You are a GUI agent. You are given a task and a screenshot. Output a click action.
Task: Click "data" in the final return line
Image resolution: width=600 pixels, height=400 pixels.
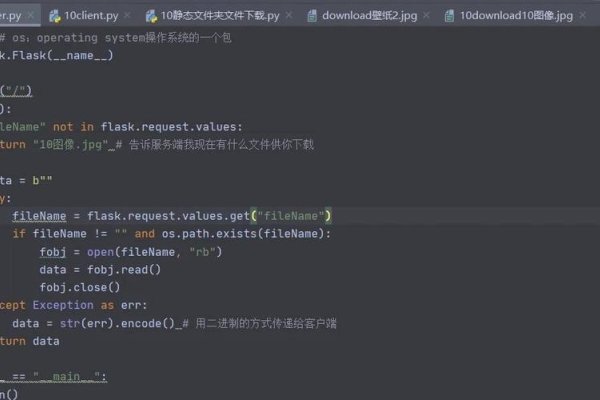click(46, 341)
